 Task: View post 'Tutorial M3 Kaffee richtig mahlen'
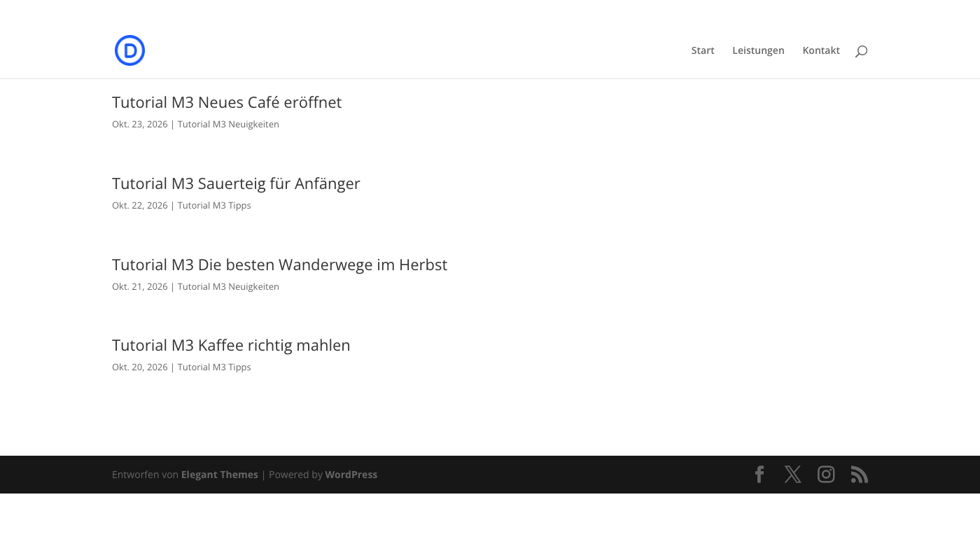click(x=231, y=345)
